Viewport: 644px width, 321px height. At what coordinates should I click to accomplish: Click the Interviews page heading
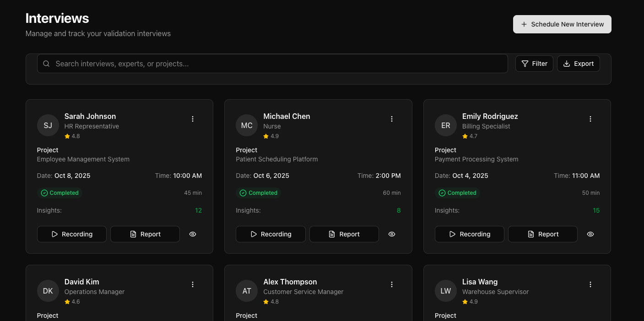[57, 18]
